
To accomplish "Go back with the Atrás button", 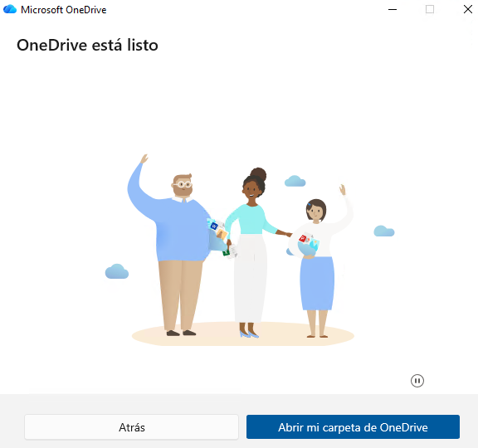I will coord(131,427).
